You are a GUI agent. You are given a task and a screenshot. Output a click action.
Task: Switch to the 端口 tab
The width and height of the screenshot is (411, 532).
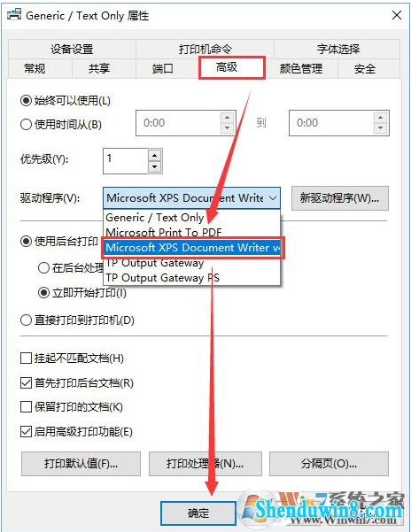pyautogui.click(x=163, y=68)
